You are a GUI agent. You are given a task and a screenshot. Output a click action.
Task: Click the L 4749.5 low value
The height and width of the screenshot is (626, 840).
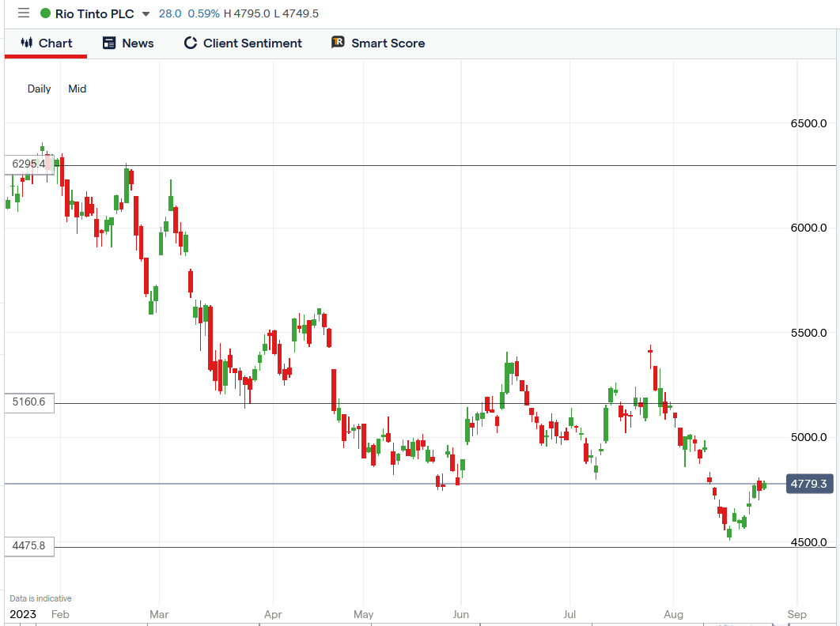tap(297, 14)
